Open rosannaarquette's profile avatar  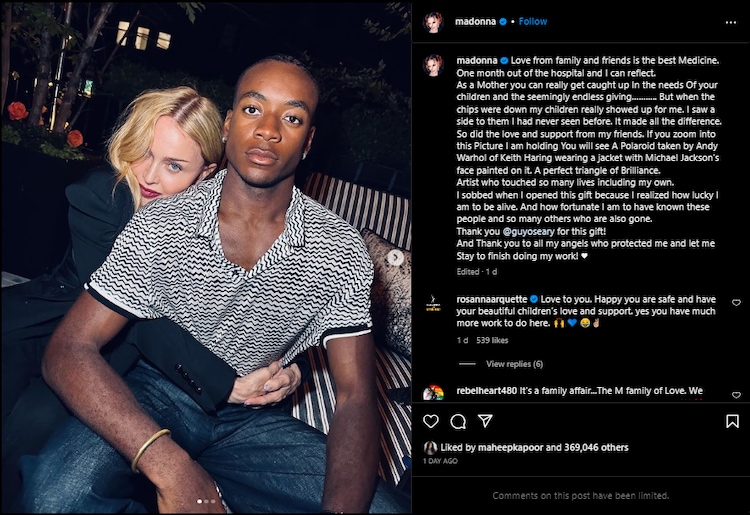pos(433,303)
